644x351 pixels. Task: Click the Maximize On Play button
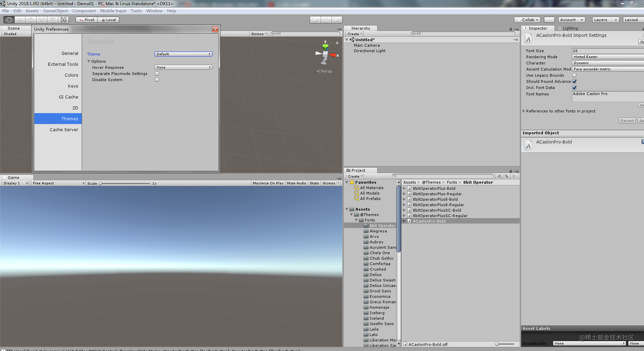[x=268, y=183]
